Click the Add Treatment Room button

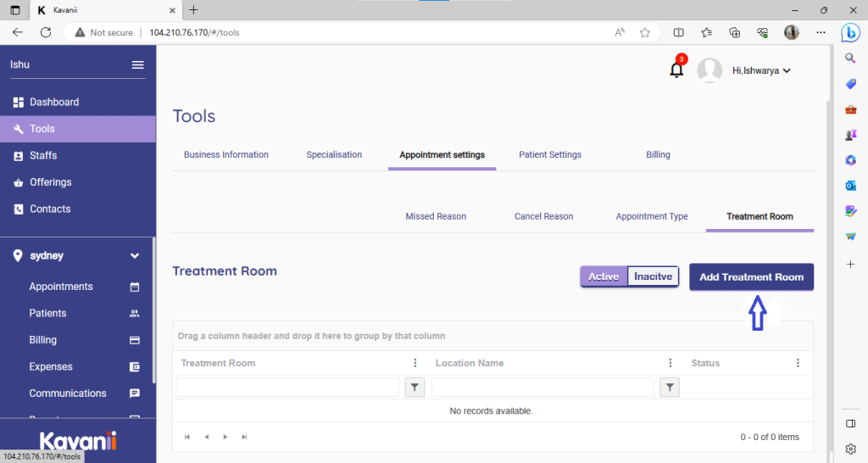pyautogui.click(x=751, y=277)
